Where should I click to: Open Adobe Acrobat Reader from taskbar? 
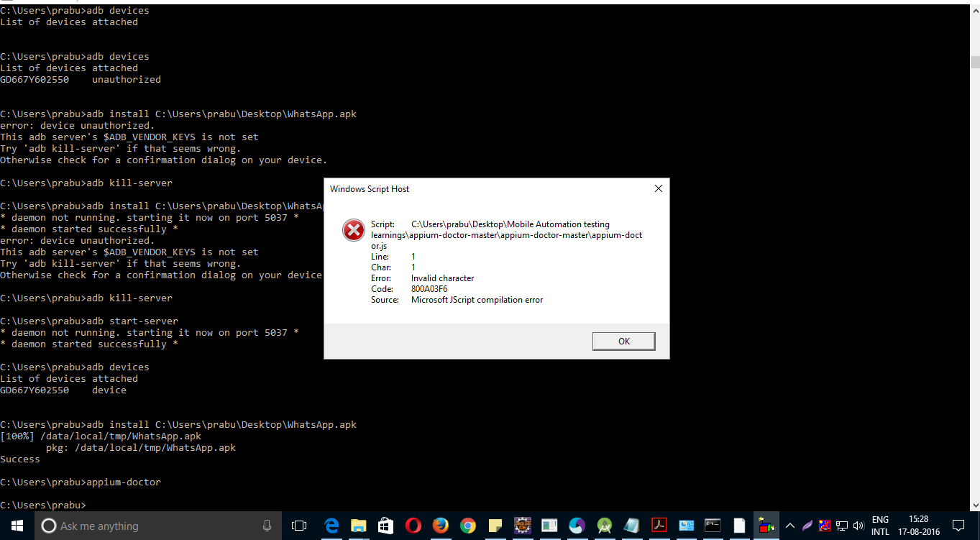(659, 526)
